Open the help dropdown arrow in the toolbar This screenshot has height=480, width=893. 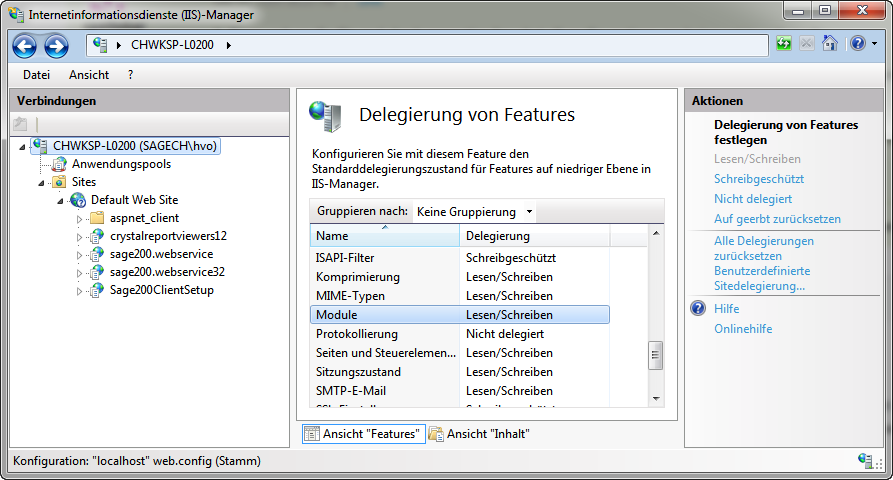(x=875, y=43)
